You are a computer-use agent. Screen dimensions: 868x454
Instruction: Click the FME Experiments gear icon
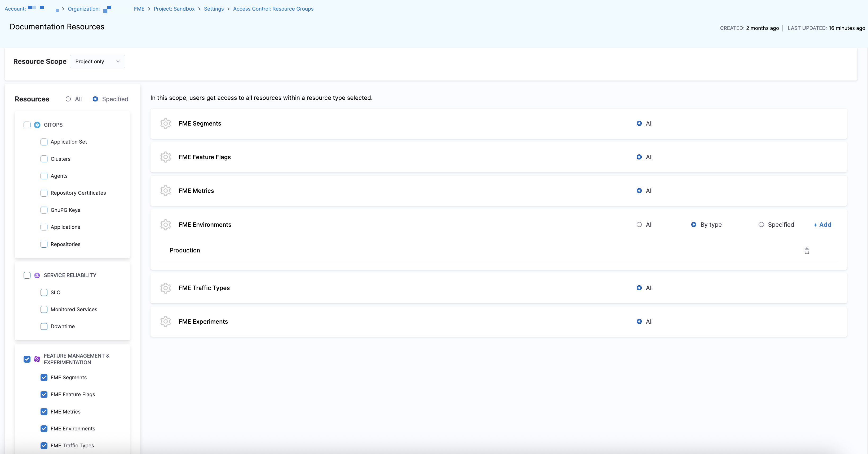coord(165,322)
